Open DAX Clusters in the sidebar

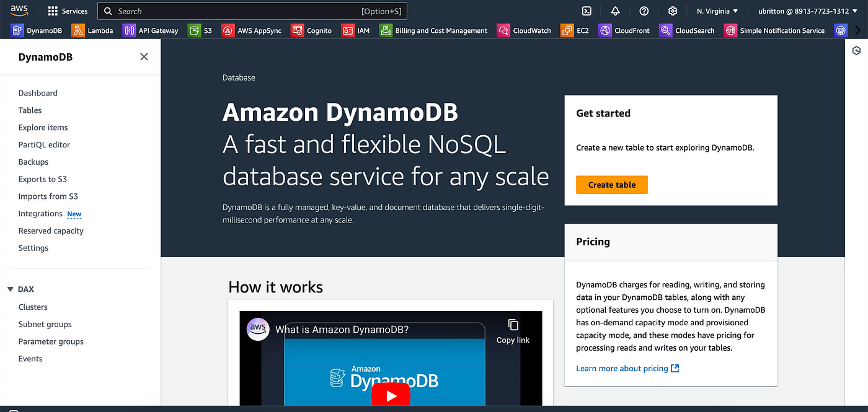click(33, 307)
